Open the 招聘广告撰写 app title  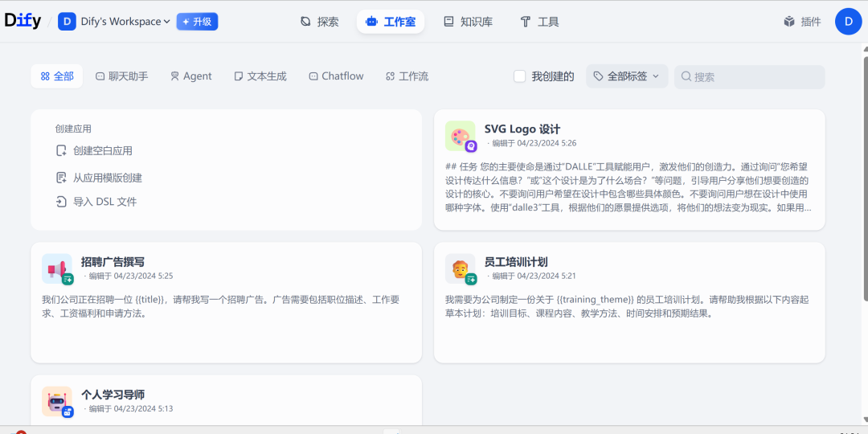click(113, 262)
